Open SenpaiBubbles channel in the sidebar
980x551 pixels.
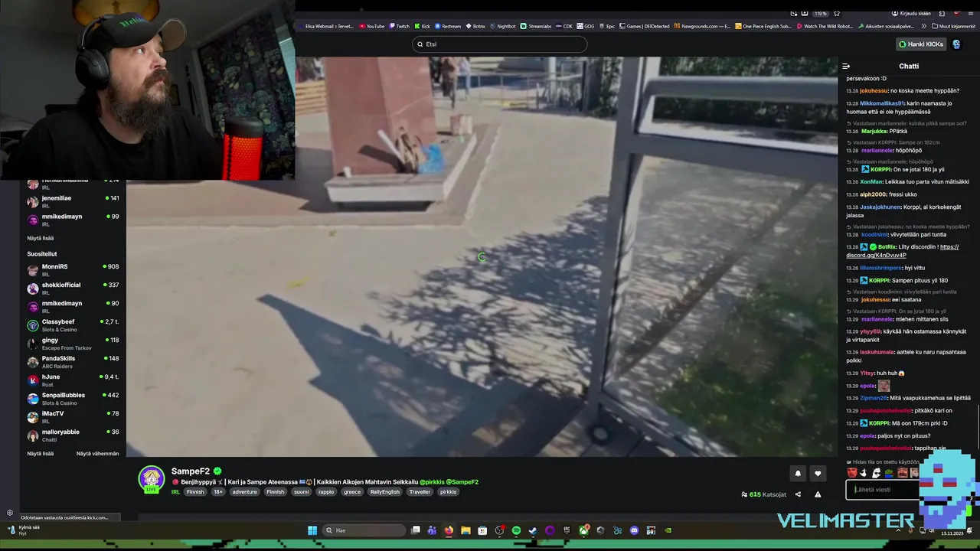tap(73, 398)
